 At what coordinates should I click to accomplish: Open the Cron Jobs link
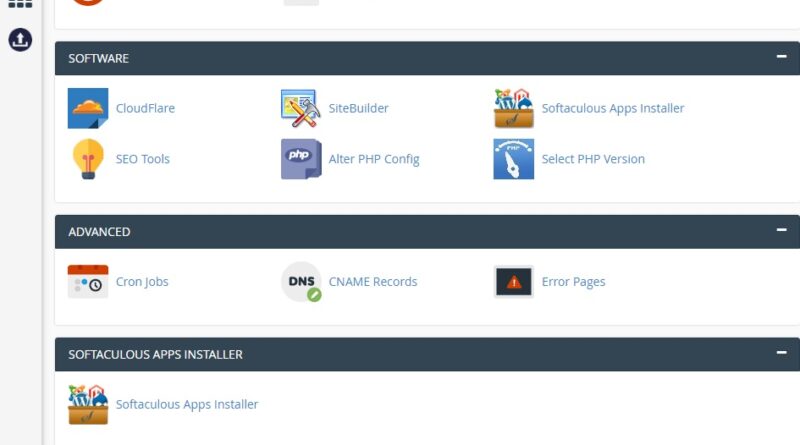click(x=142, y=282)
